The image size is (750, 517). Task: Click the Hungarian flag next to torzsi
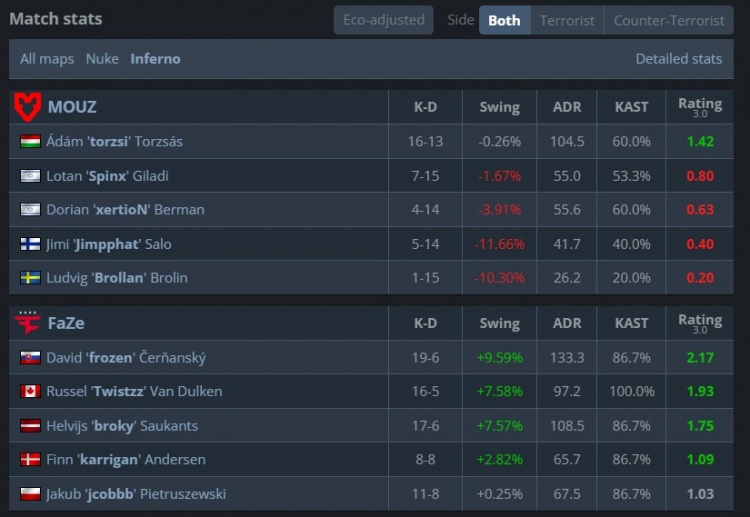(30, 142)
